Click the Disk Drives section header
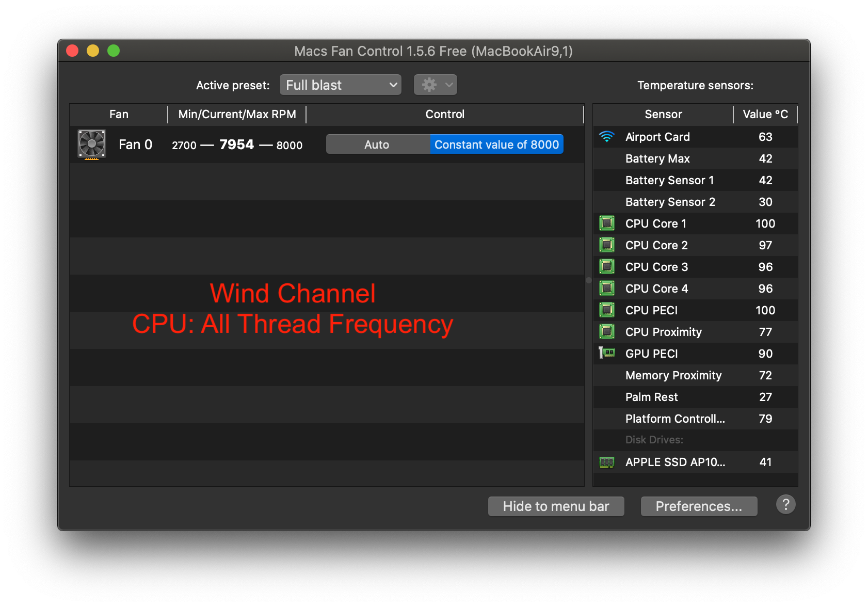Image resolution: width=868 pixels, height=607 pixels. [x=654, y=440]
